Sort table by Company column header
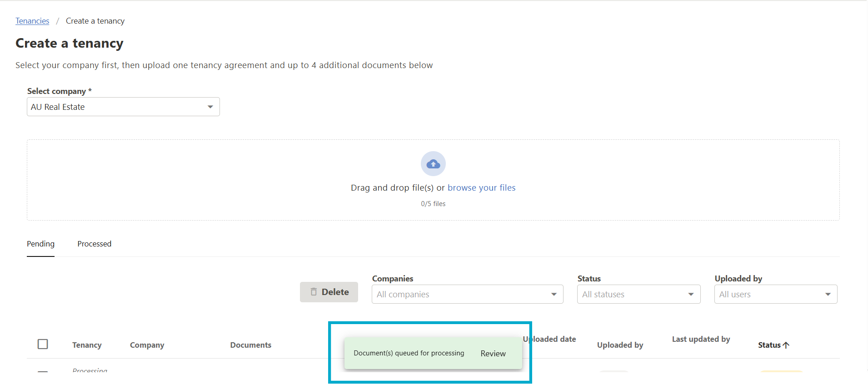Viewport: 868px width, 384px height. [147, 345]
